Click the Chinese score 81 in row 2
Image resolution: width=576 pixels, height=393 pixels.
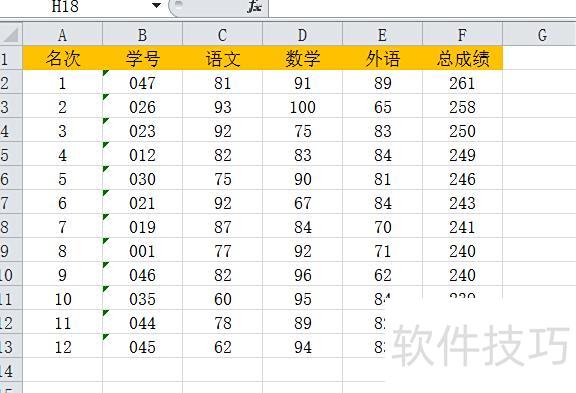(223, 83)
